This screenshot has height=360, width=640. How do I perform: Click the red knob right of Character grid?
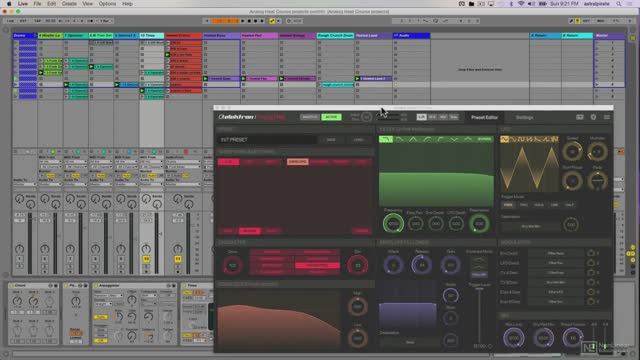[358, 265]
